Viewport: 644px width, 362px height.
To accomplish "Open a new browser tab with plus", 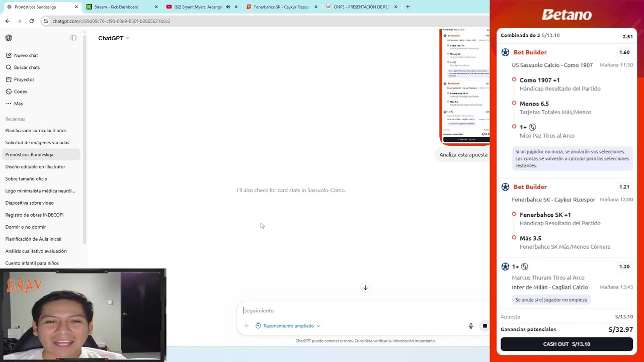I will click(x=408, y=7).
